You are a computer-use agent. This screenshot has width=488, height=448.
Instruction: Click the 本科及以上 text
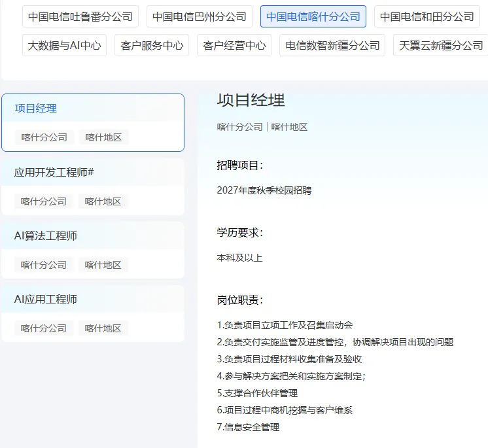coord(239,258)
